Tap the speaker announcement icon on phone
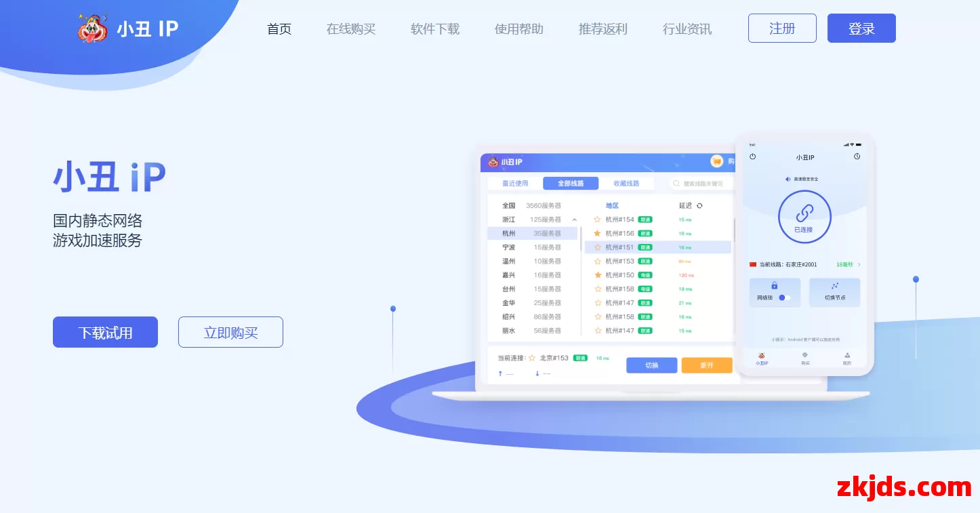 pyautogui.click(x=788, y=179)
